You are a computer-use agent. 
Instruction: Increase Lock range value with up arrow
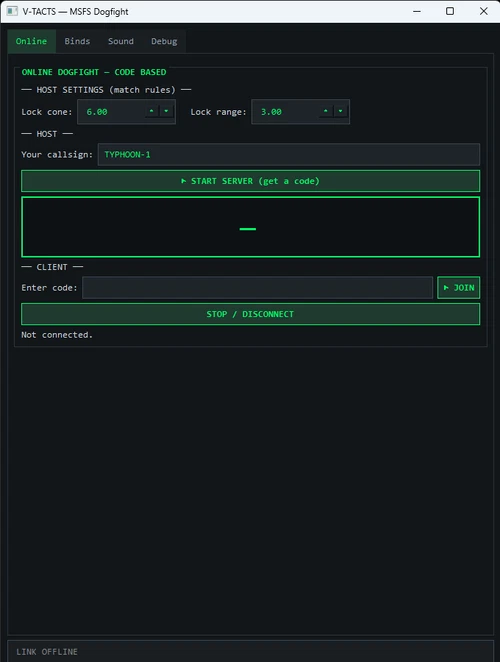pos(326,111)
